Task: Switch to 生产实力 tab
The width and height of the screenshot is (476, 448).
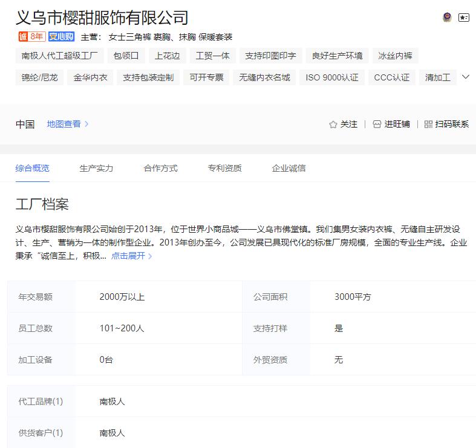Action: (96, 168)
